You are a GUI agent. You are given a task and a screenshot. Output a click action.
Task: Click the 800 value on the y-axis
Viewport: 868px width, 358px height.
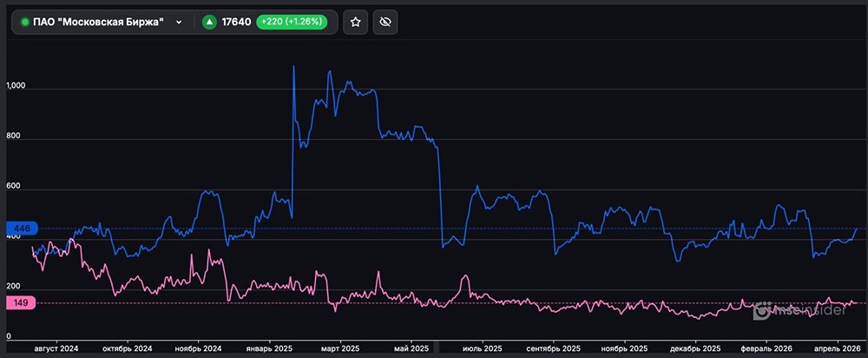(x=14, y=138)
